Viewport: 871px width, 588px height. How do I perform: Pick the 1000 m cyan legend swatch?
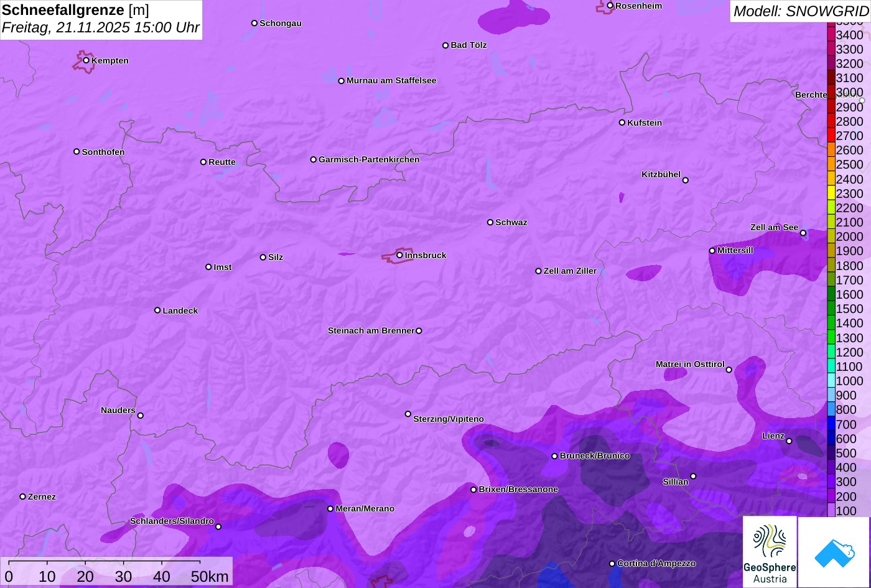831,380
